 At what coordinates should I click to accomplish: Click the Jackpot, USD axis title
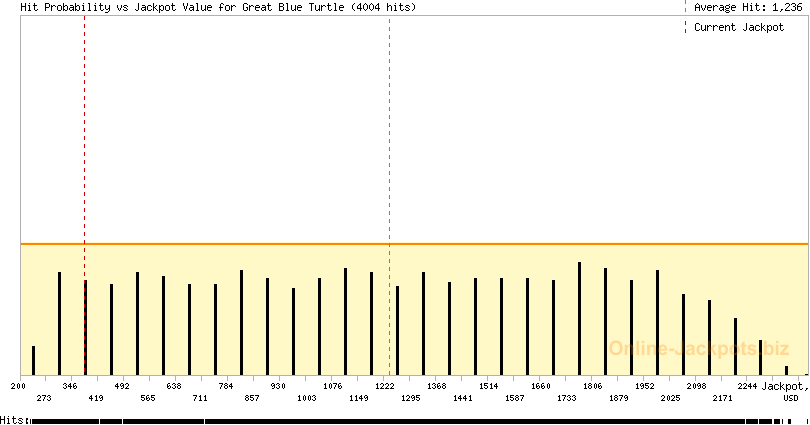[782, 391]
